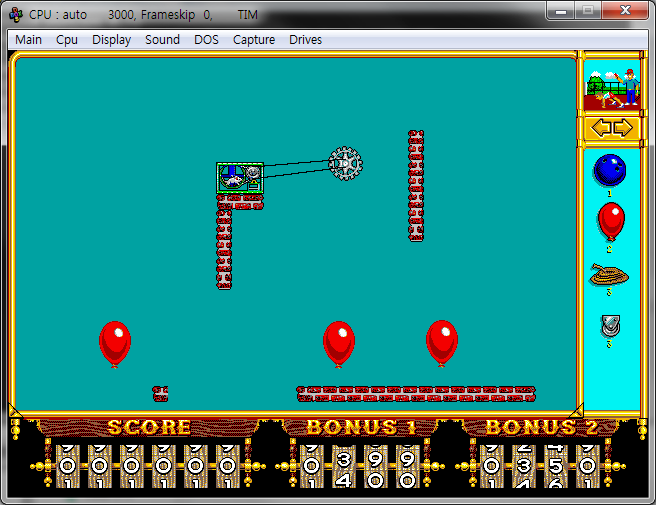The image size is (656, 505).
Task: Click the left arrow in parts bin
Action: coord(601,128)
